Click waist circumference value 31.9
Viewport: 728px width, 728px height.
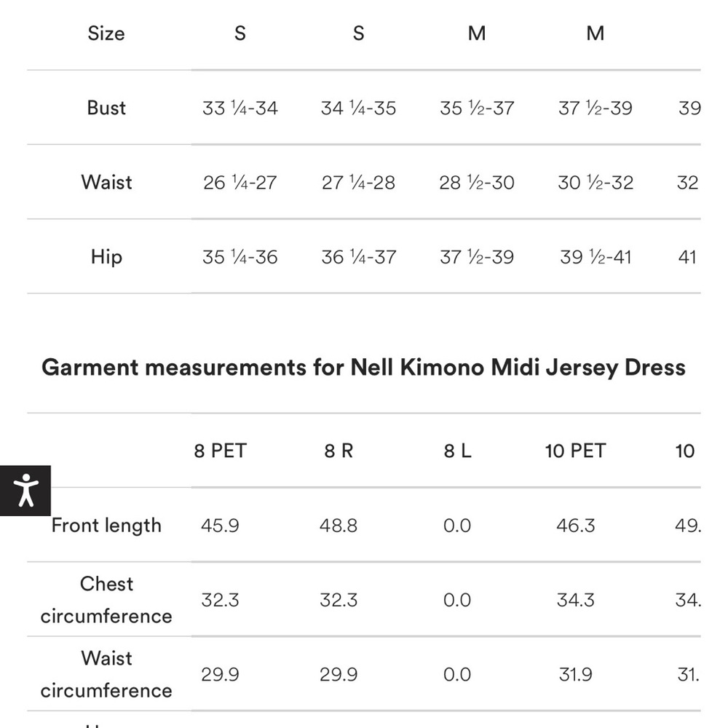[x=575, y=674]
